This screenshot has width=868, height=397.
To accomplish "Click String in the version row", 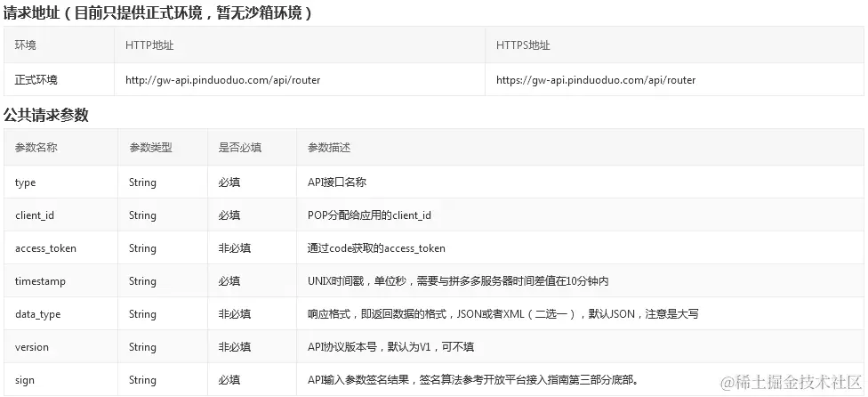I will (143, 346).
